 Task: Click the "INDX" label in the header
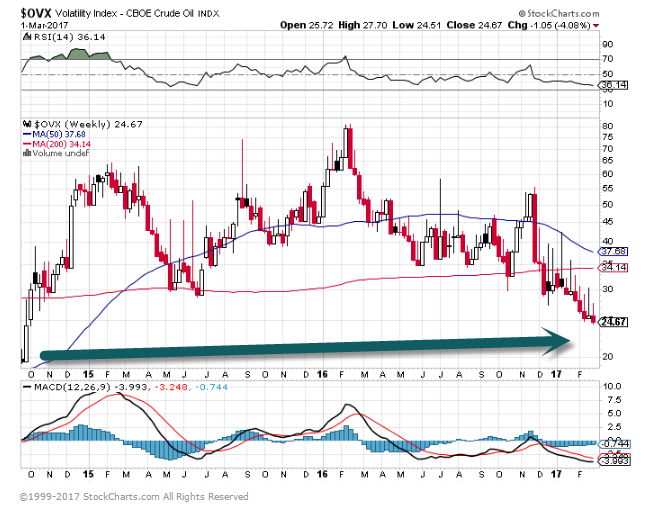(x=208, y=14)
